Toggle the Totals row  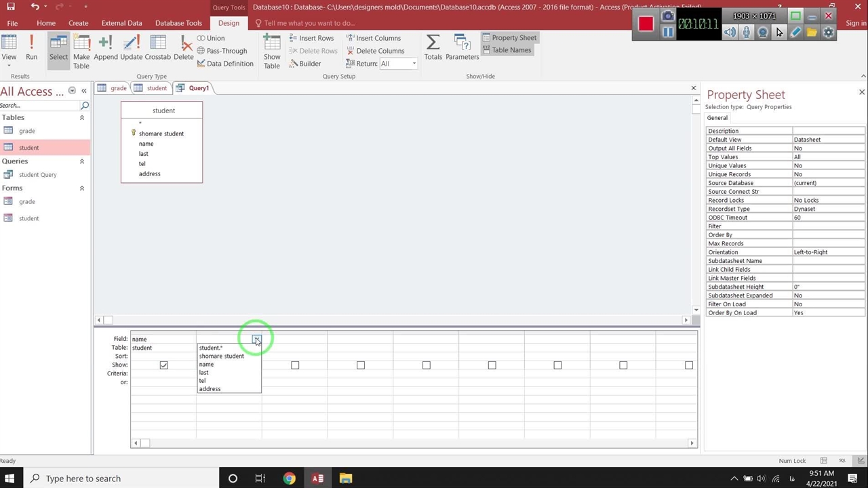(433, 47)
